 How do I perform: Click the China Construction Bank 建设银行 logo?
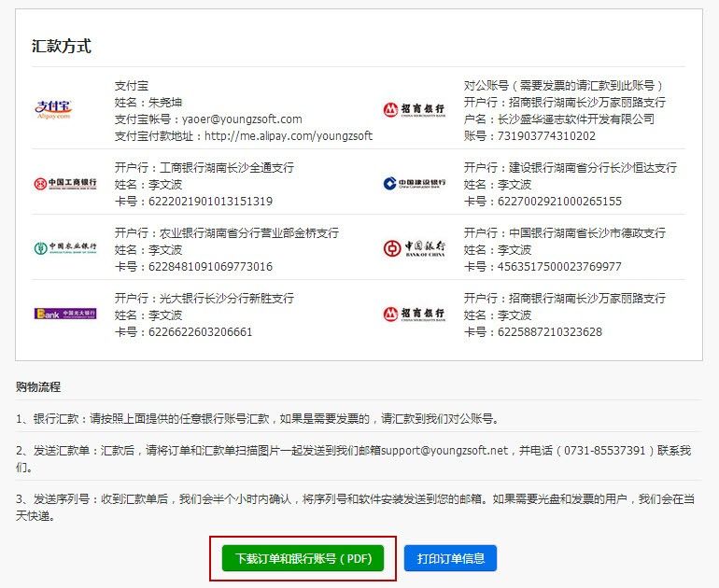[x=414, y=183]
